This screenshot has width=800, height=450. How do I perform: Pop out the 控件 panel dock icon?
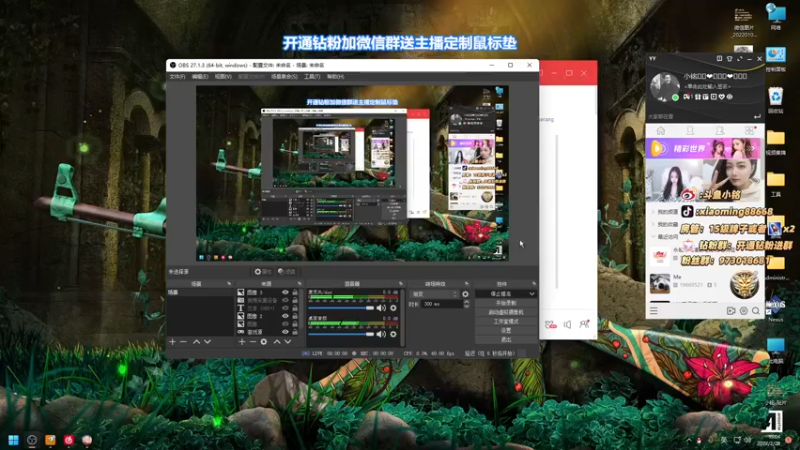point(534,283)
